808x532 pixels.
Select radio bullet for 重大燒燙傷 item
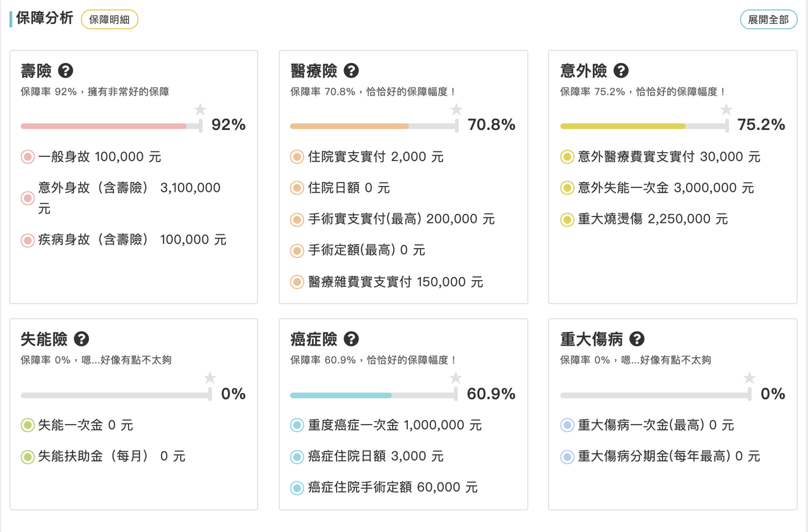tap(567, 220)
